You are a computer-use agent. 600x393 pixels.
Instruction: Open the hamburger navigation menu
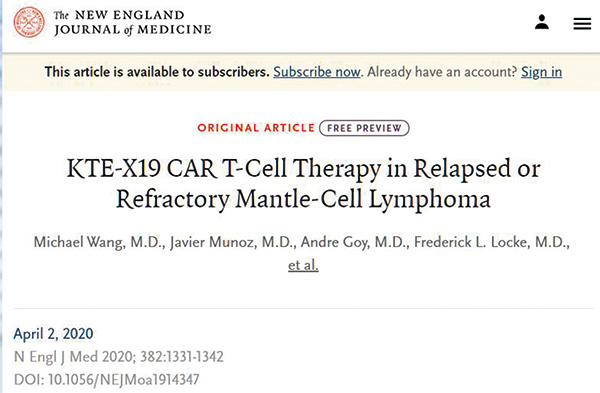[582, 24]
